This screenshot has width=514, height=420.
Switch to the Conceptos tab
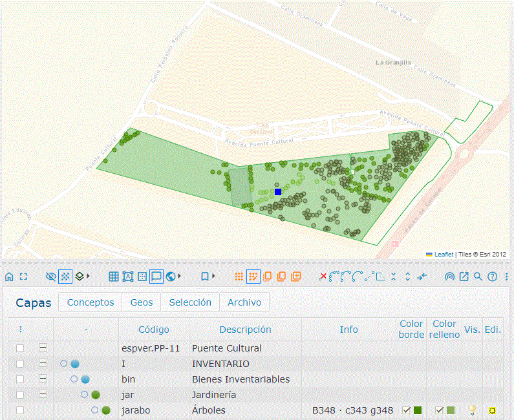click(91, 302)
